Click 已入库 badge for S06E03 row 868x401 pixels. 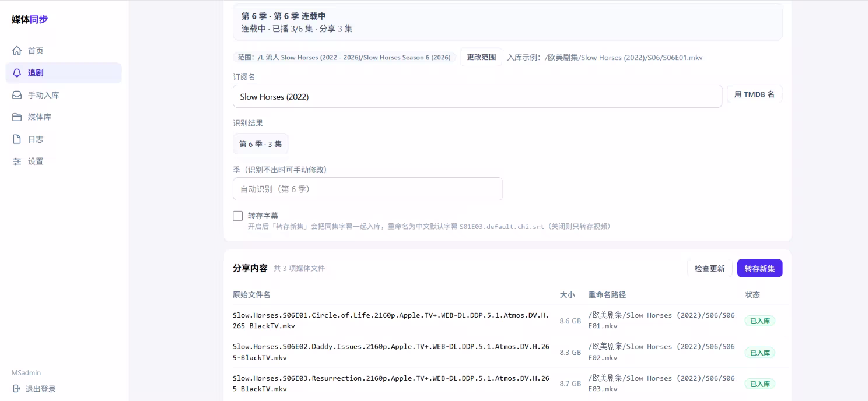[x=760, y=384]
